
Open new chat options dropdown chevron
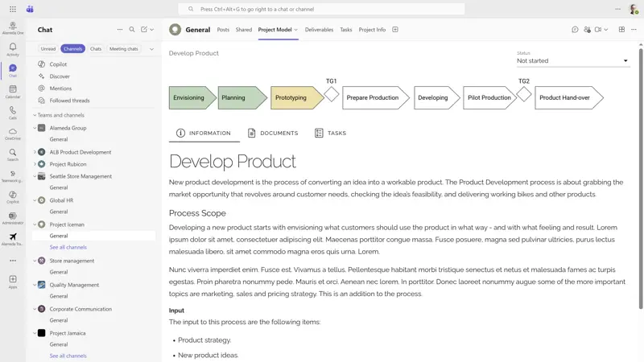[152, 30]
